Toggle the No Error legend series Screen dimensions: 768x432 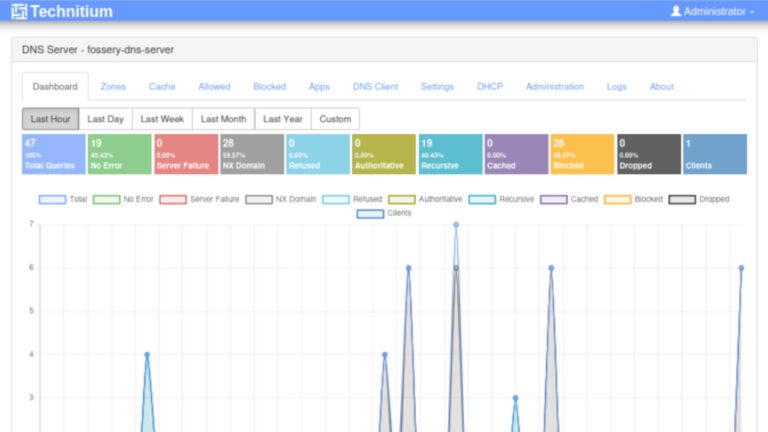pyautogui.click(x=123, y=199)
